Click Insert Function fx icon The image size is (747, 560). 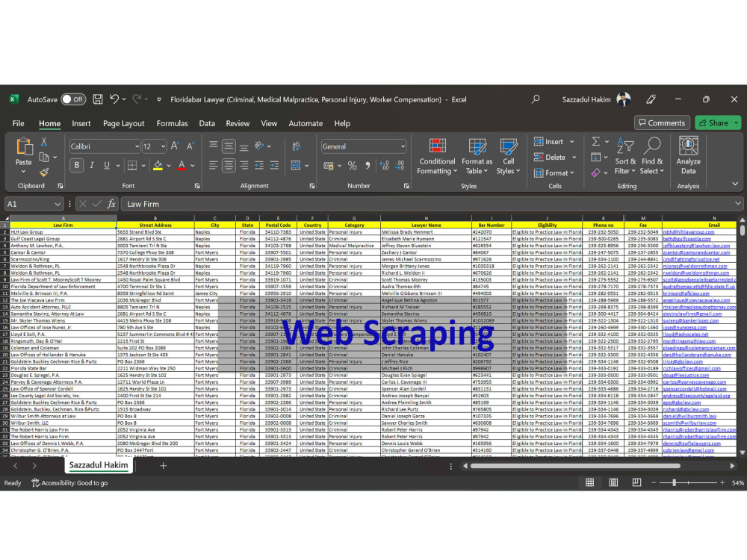111,204
